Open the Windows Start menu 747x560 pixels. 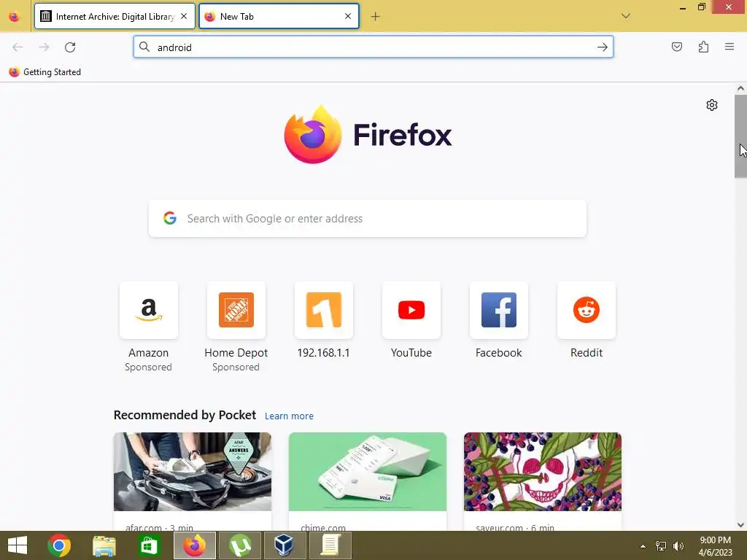click(x=18, y=545)
